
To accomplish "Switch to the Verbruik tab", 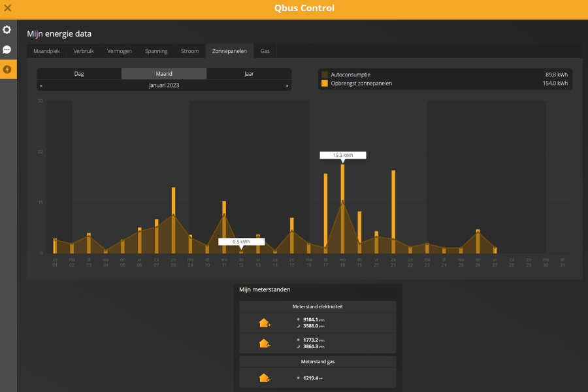I will point(84,51).
